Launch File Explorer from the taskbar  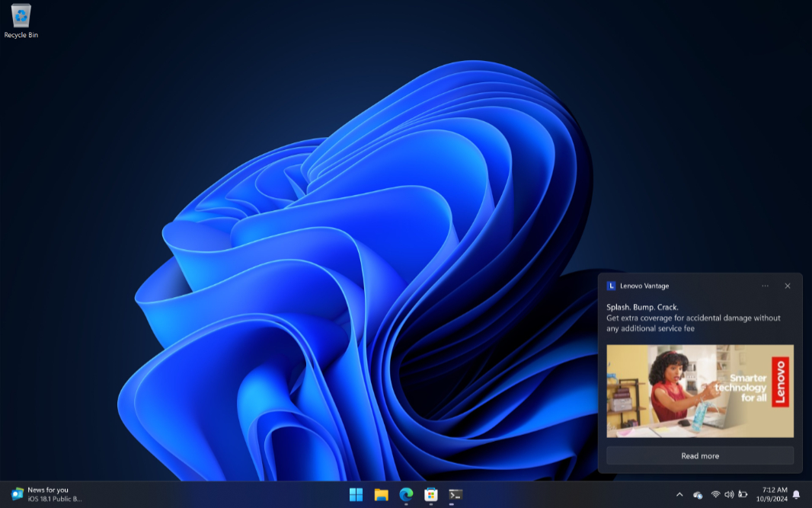[x=381, y=494]
